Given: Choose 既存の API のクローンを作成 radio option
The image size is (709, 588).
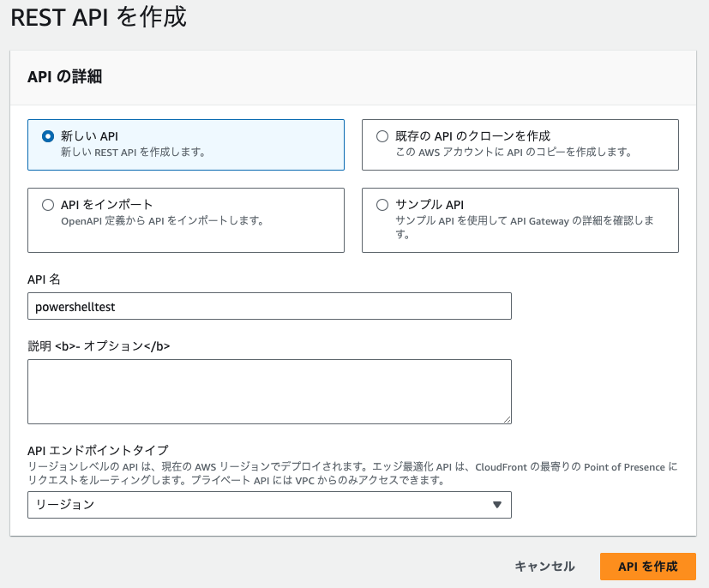Looking at the screenshot, I should pyautogui.click(x=382, y=136).
